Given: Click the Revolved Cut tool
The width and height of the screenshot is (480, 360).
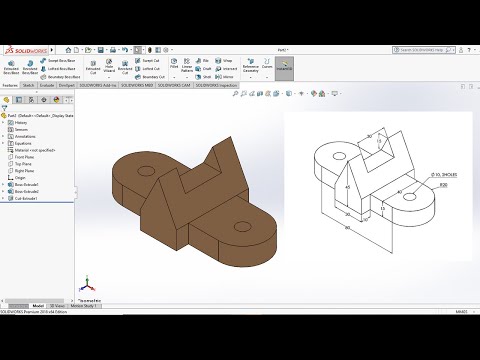Looking at the screenshot, I should tap(125, 67).
